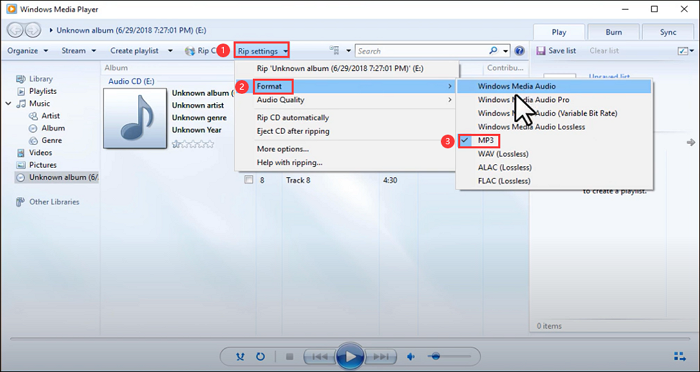Image resolution: width=700 pixels, height=372 pixels.
Task: Select Playlists in the sidebar
Action: [43, 91]
